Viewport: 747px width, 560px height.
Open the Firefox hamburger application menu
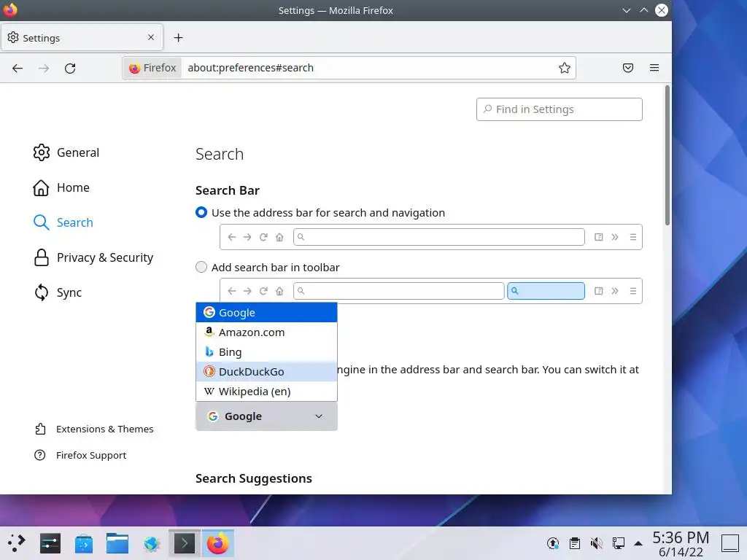[x=654, y=68]
